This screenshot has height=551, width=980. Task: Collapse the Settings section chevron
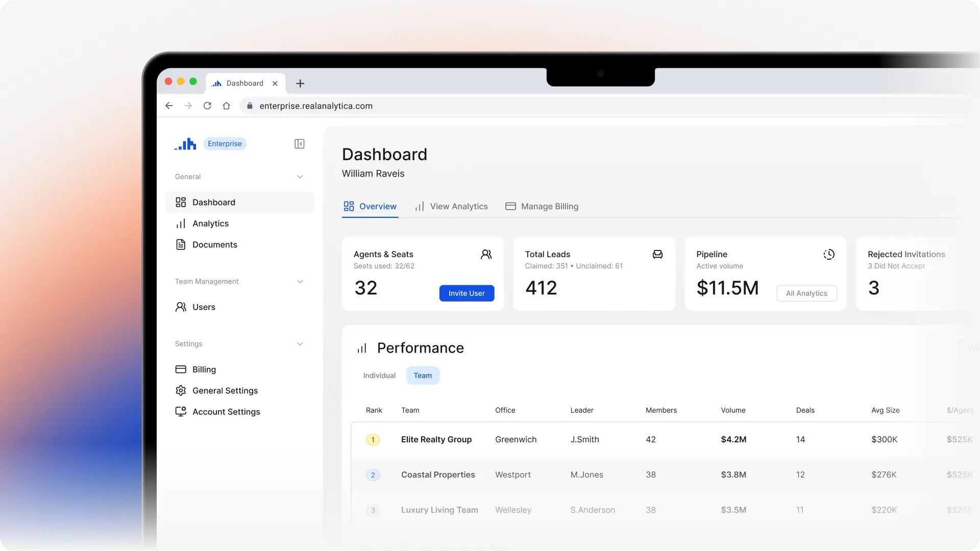click(300, 343)
